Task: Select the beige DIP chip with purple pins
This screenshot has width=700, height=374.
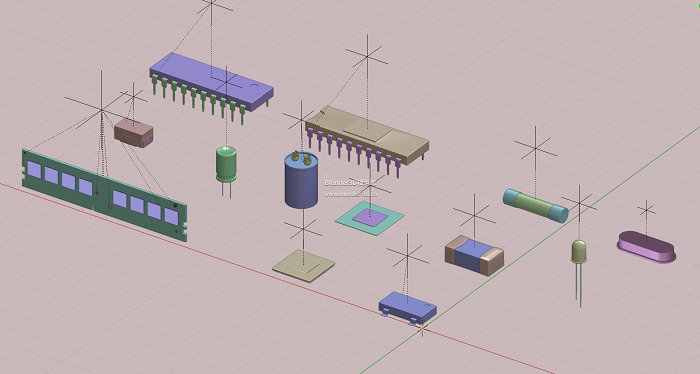Action: [x=367, y=140]
